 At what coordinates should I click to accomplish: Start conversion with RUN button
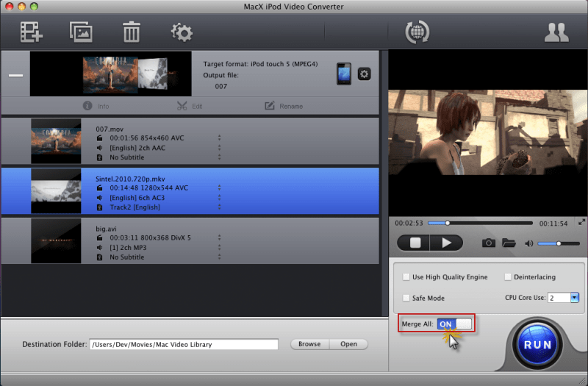[x=537, y=345]
